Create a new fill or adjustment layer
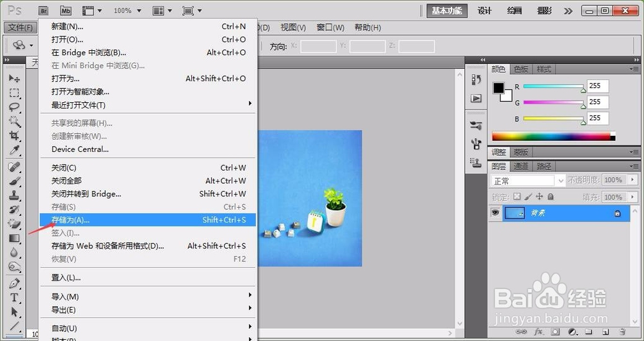Screen dimensions: 644x341 [x=572, y=331]
